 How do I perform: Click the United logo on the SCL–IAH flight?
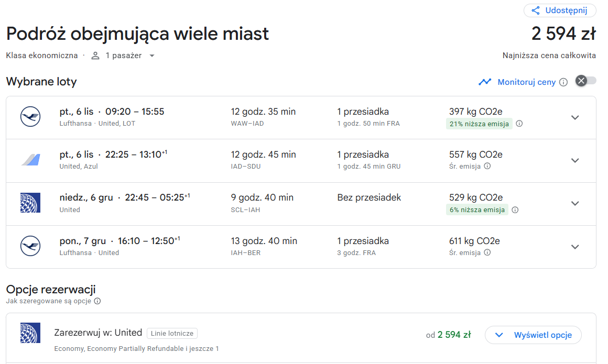[30, 203]
